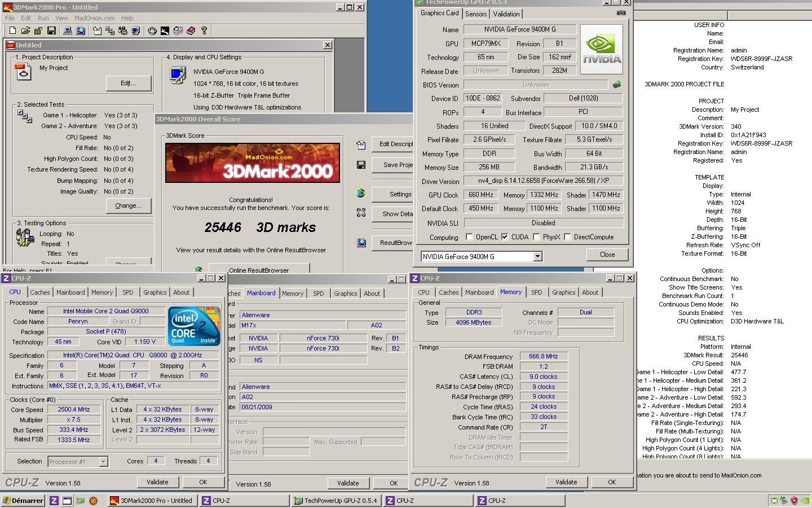Click Save floppy icon in 3DMark toolbar

point(51,30)
